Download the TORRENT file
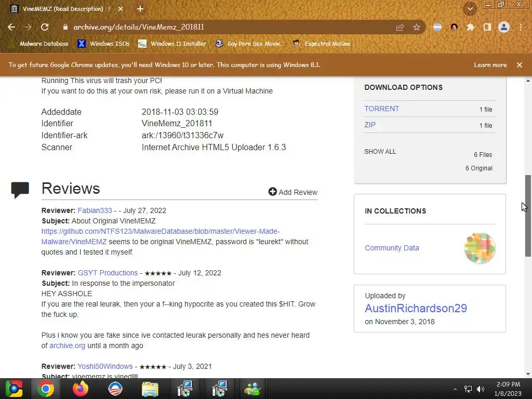 [382, 109]
